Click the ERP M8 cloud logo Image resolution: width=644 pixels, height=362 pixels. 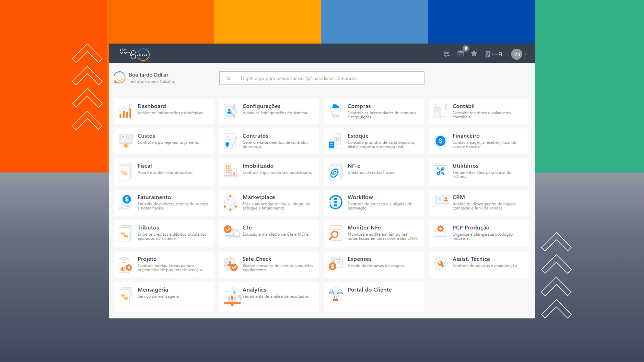[135, 54]
